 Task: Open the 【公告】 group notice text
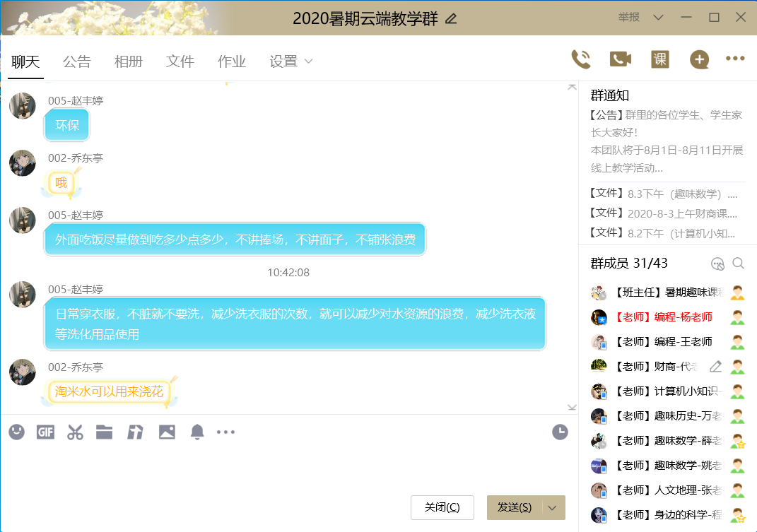click(x=667, y=141)
